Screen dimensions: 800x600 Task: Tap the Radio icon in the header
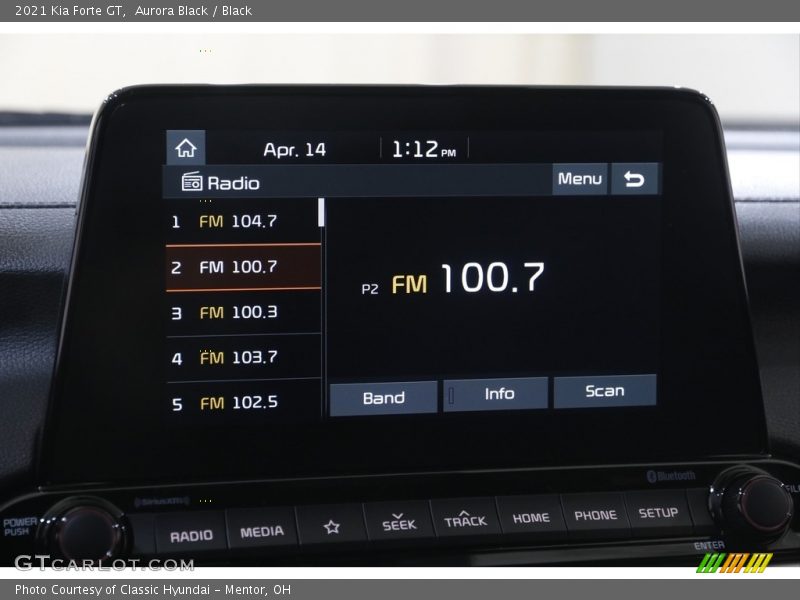[192, 182]
